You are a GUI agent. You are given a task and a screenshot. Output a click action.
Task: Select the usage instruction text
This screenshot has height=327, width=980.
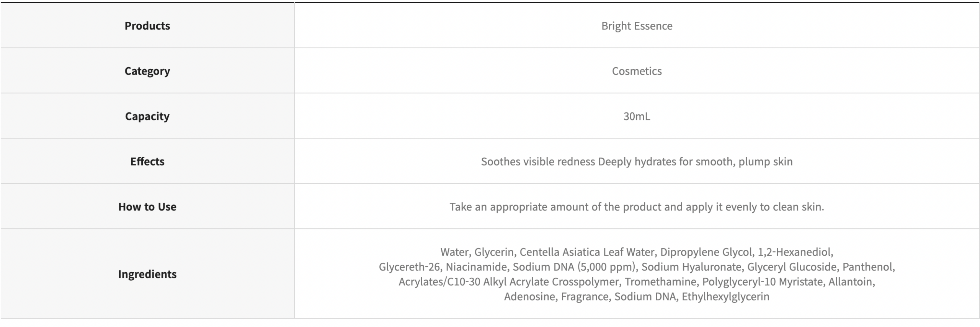click(637, 207)
